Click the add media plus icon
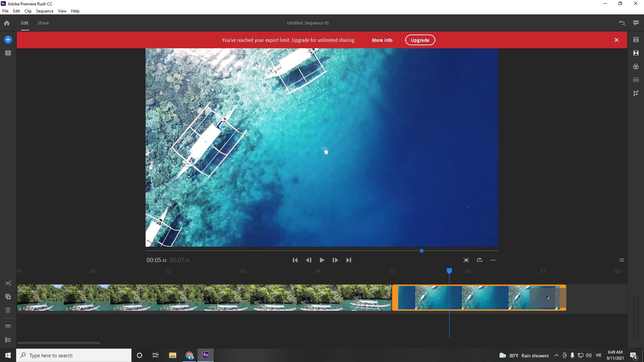644x362 pixels. [8, 40]
